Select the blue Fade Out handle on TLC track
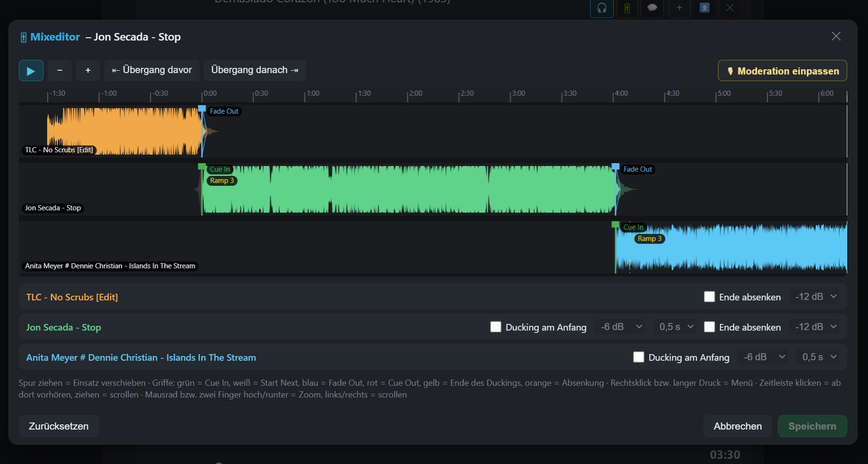 point(202,109)
